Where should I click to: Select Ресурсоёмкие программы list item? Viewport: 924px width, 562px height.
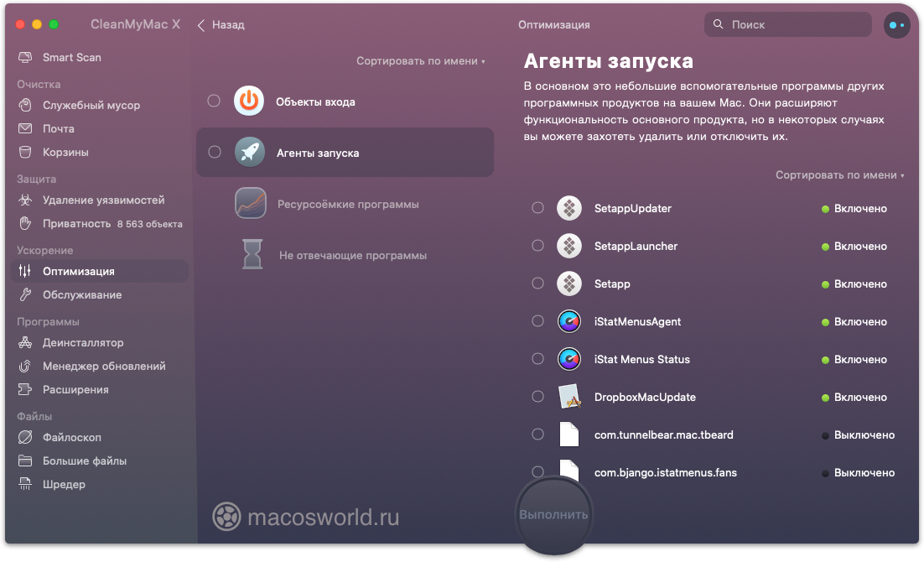click(345, 204)
